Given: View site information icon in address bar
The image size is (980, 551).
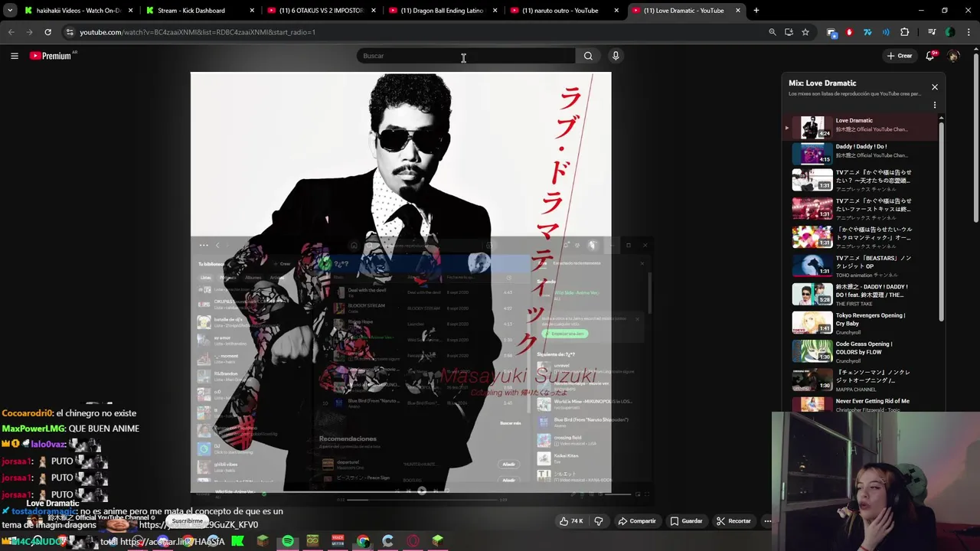Looking at the screenshot, I should pos(70,32).
